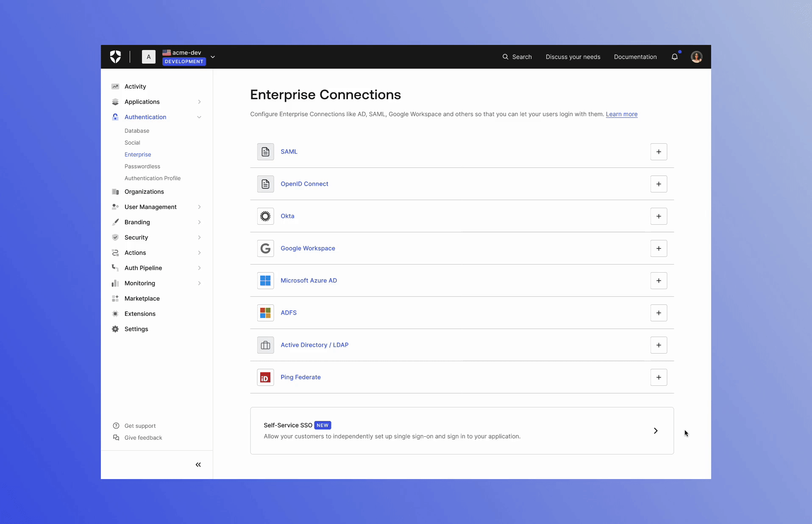Click the Applications sidebar icon
The height and width of the screenshot is (524, 812).
(x=115, y=102)
